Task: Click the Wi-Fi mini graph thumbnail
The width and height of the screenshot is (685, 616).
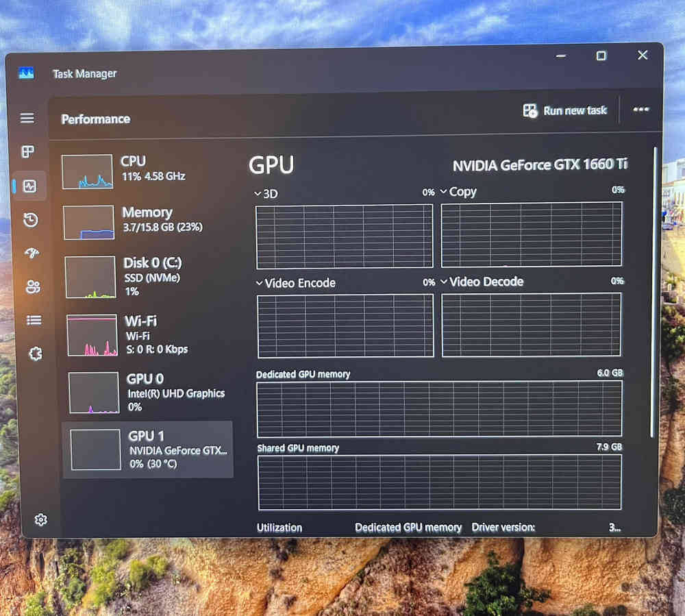Action: (92, 336)
